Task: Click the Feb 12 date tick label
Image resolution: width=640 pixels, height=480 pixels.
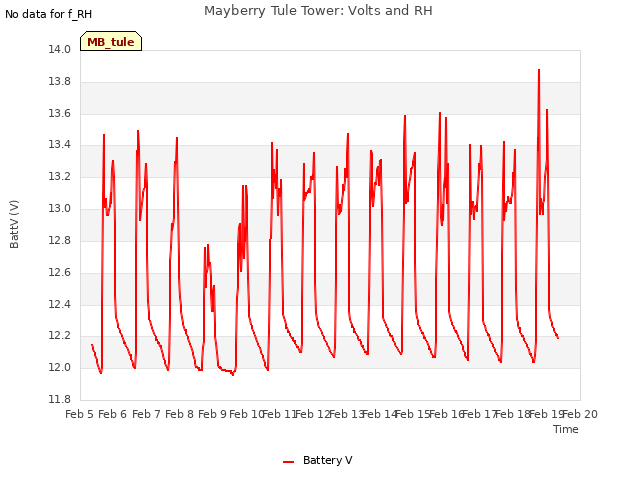Action: tap(313, 414)
